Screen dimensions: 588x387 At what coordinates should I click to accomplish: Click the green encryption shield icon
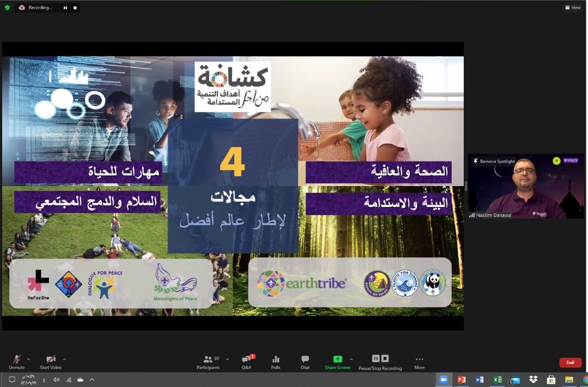coord(7,8)
